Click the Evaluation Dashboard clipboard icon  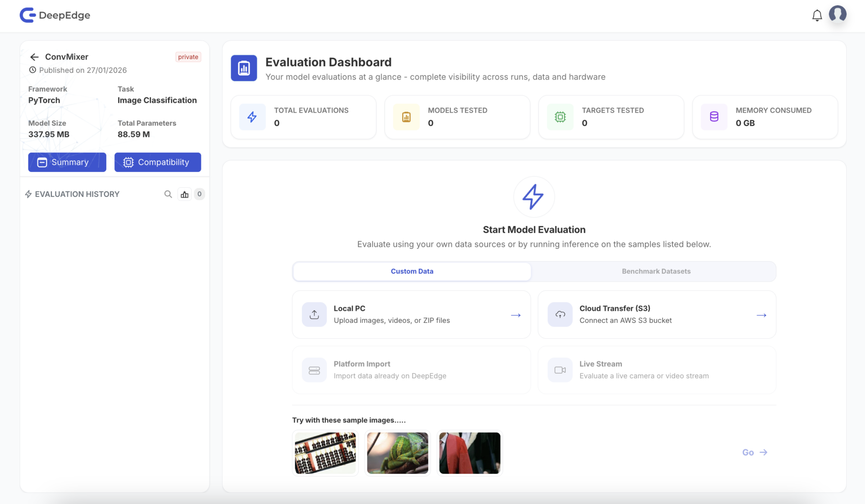click(x=244, y=68)
